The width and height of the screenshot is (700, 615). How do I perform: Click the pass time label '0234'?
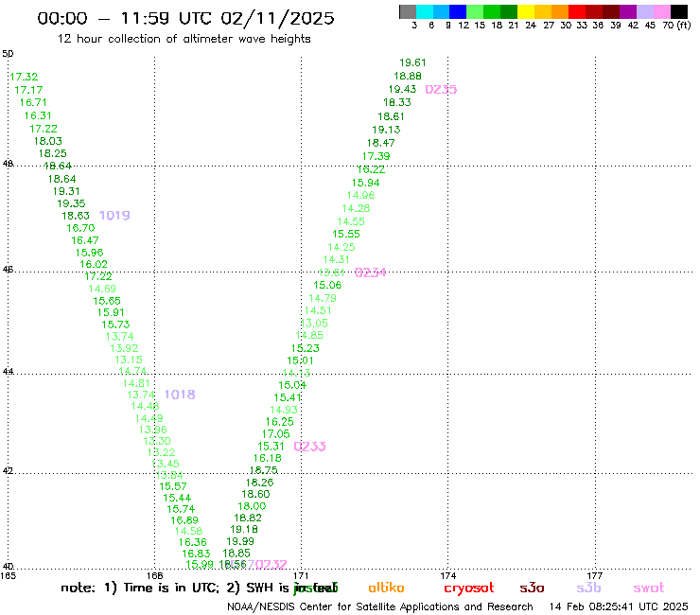371,272
